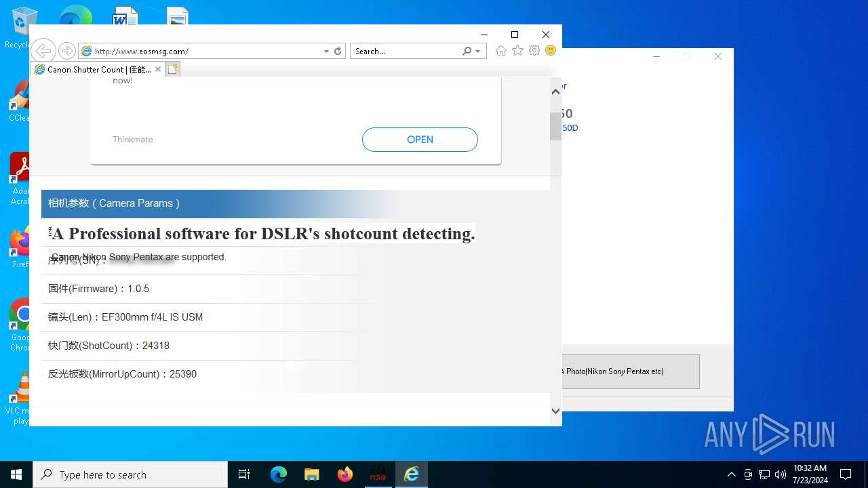Close the Canon Shutter Count tab
The height and width of the screenshot is (488, 868).
[x=158, y=69]
